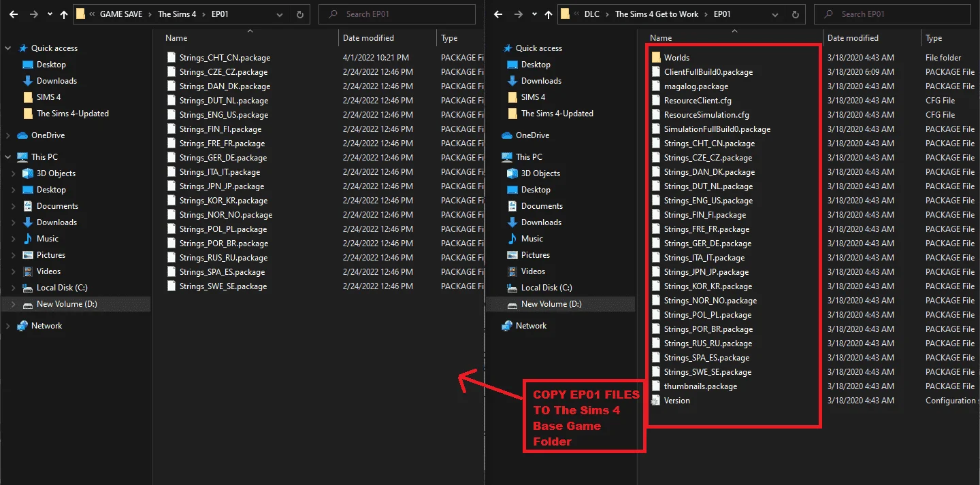Viewport: 980px width, 485px height.
Task: Click This PC icon in right navigation pane
Action: click(x=507, y=157)
